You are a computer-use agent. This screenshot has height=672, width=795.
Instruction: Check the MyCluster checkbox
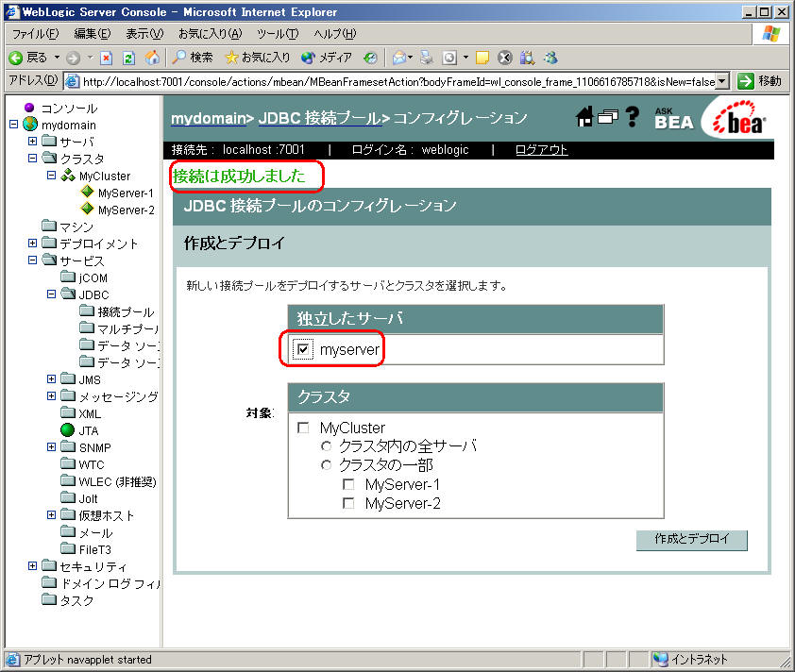click(303, 428)
